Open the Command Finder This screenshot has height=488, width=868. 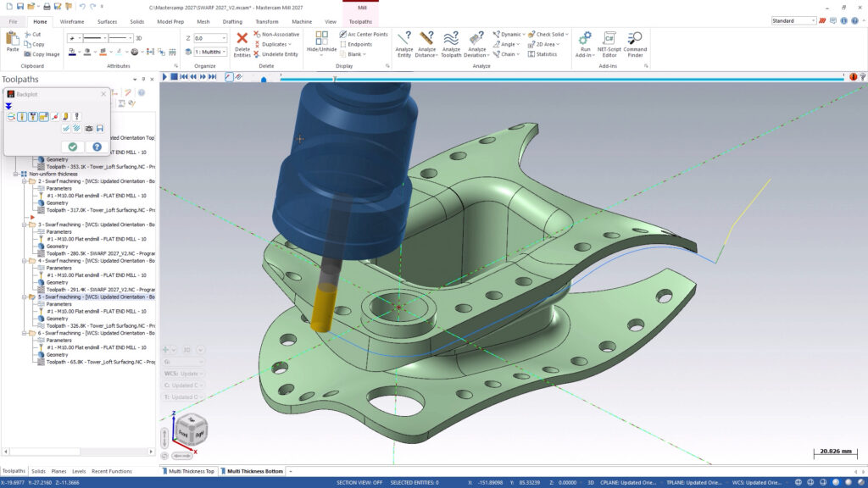point(635,44)
